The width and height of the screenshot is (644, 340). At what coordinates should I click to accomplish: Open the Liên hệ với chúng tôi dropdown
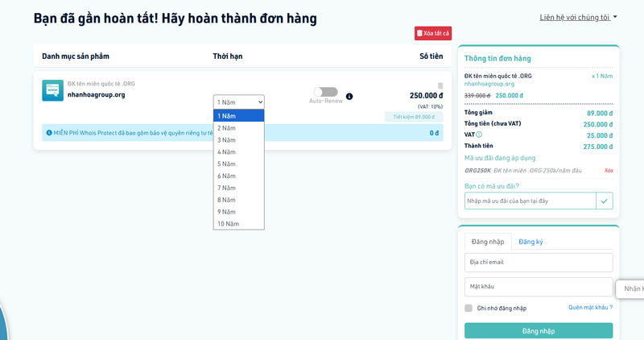(x=578, y=17)
